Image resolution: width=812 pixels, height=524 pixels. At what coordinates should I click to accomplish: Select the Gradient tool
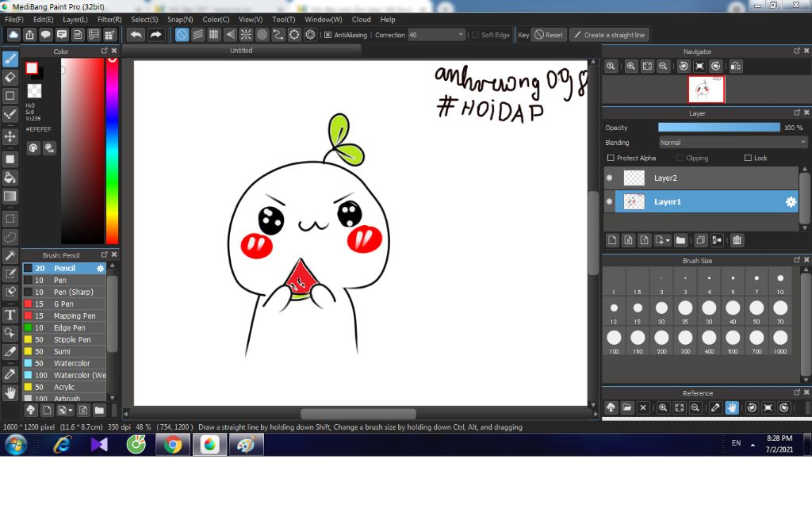click(10, 197)
